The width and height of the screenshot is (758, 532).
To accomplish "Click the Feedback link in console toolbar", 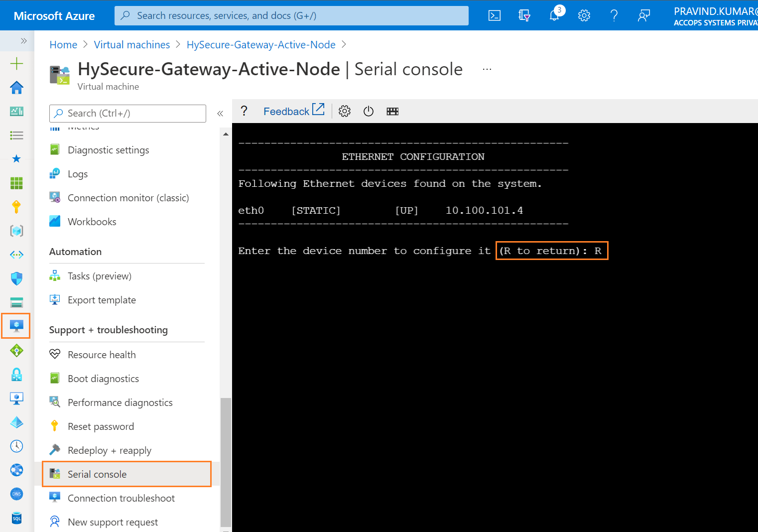I will click(x=294, y=111).
